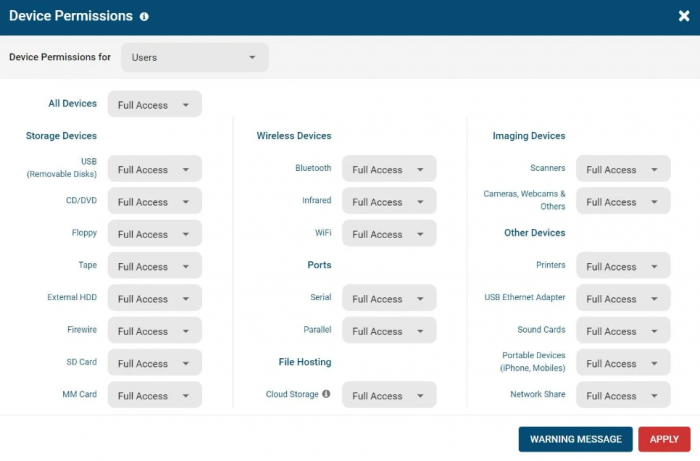Open the Printers permission dropdown
Viewport: 700px width, 461px height.
623,266
